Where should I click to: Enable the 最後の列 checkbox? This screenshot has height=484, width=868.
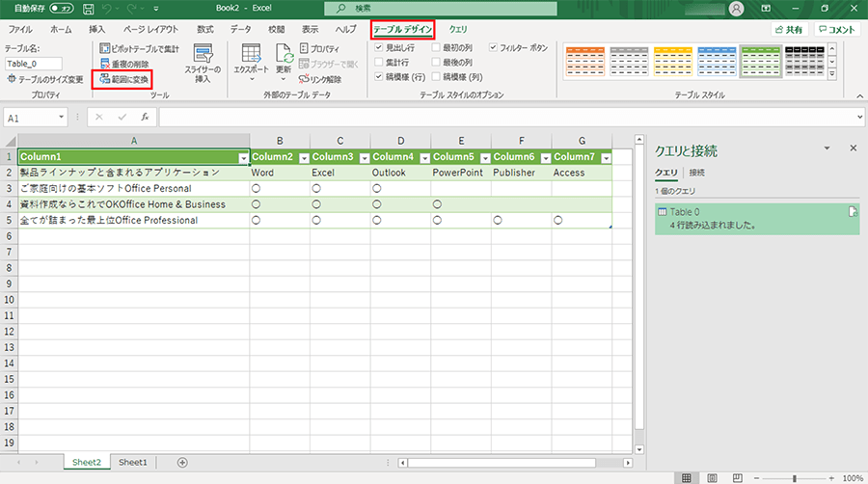point(436,62)
